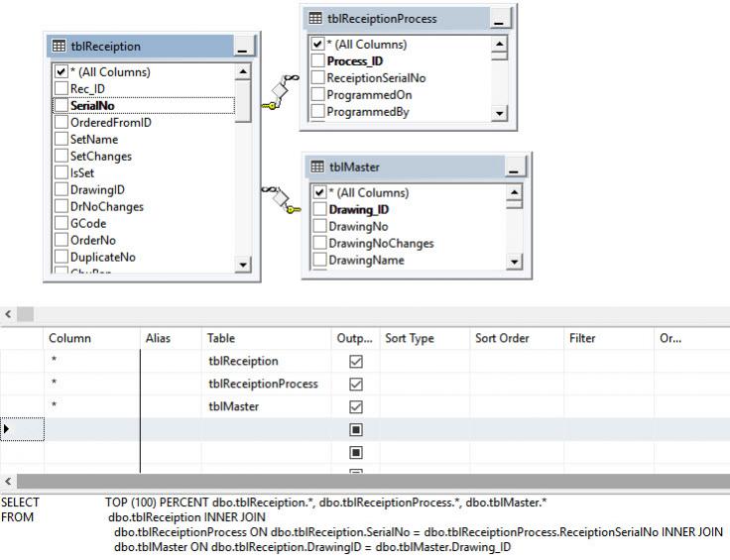The image size is (730, 560).
Task: Uncheck Output for tblMaster grid row
Action: click(x=356, y=407)
